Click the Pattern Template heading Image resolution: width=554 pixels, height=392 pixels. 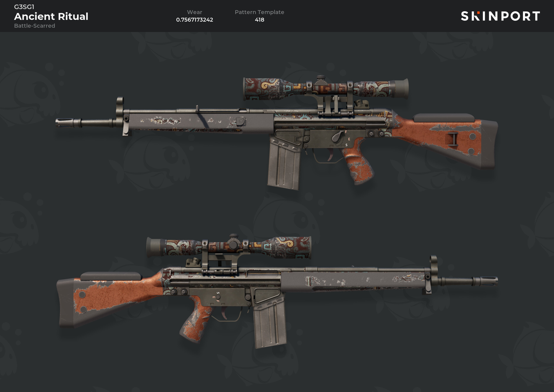[259, 12]
